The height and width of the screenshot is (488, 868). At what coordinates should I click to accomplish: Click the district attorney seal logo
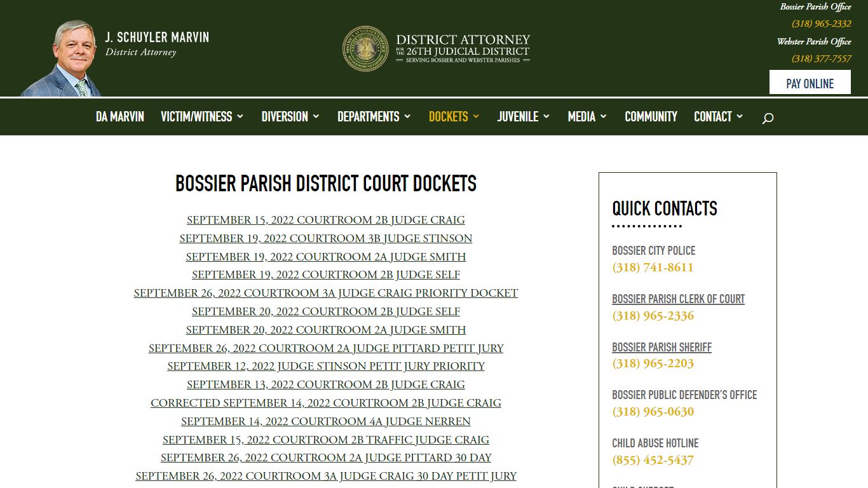click(365, 48)
